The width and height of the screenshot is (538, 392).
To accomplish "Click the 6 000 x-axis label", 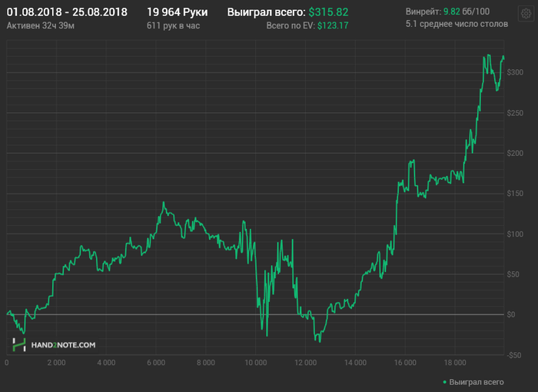I will tap(156, 363).
